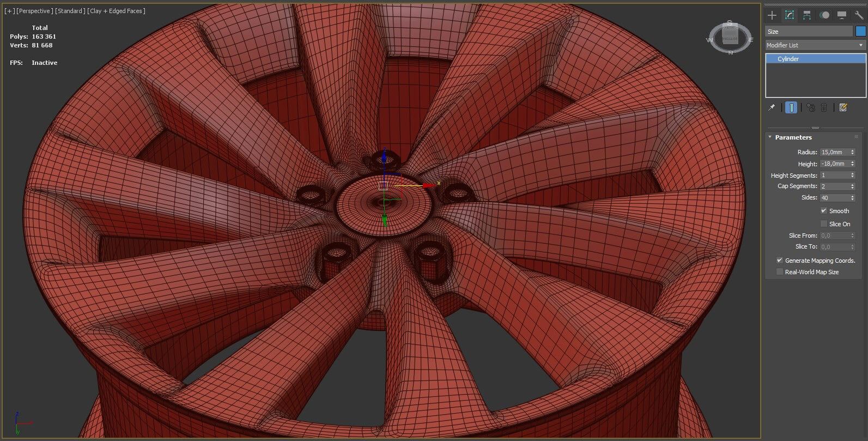Open the Utilities wrench panel
Viewport: 868px width, 441px height.
(x=859, y=15)
